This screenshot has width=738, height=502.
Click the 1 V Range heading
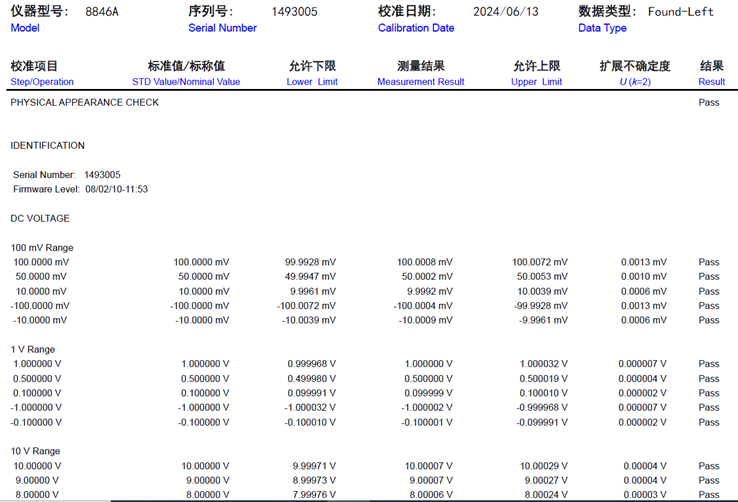click(x=32, y=350)
